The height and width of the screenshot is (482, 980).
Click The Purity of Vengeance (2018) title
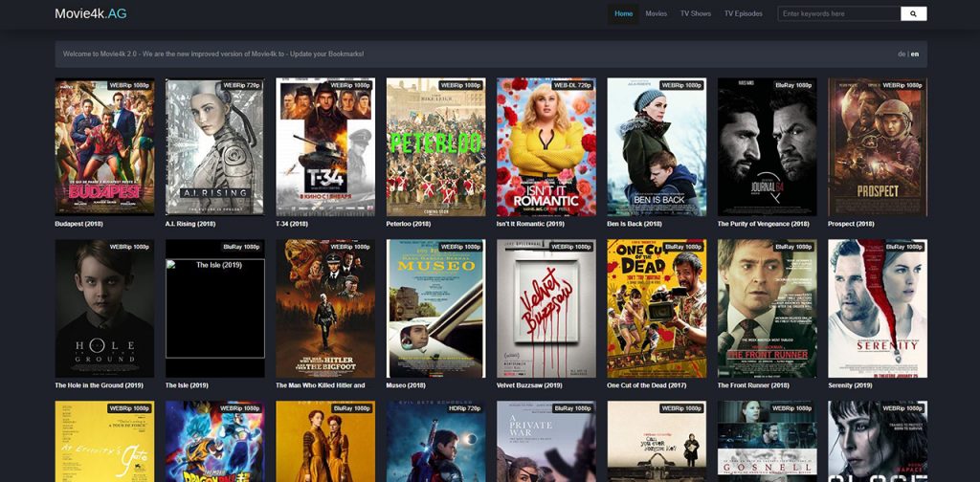pos(765,224)
